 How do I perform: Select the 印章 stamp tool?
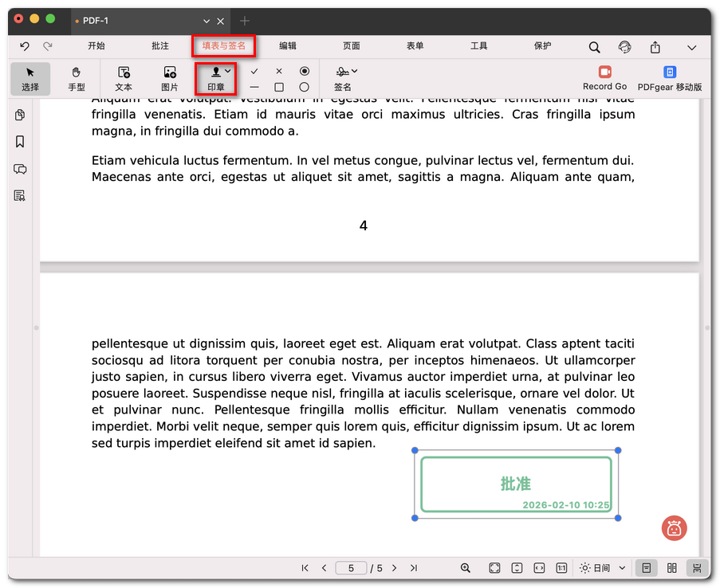tap(214, 80)
